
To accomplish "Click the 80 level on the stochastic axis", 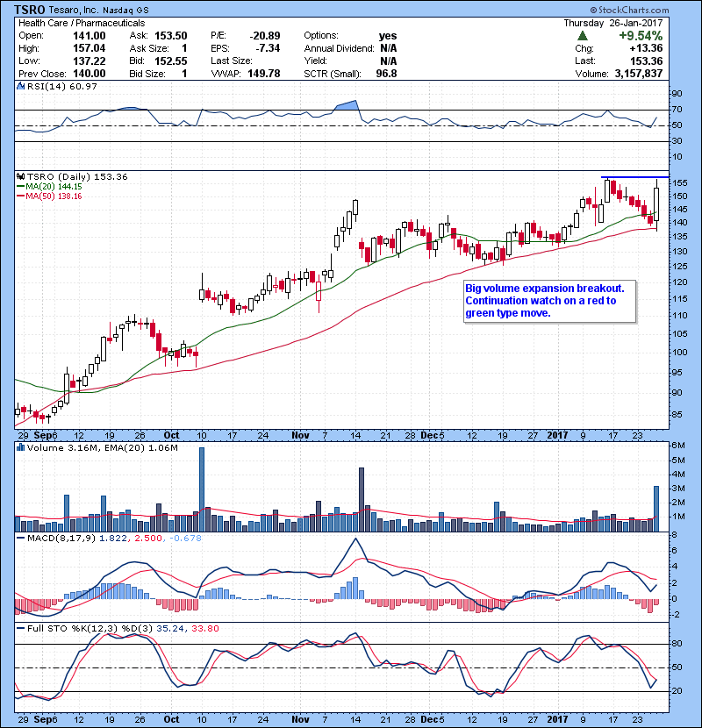I will [677, 644].
